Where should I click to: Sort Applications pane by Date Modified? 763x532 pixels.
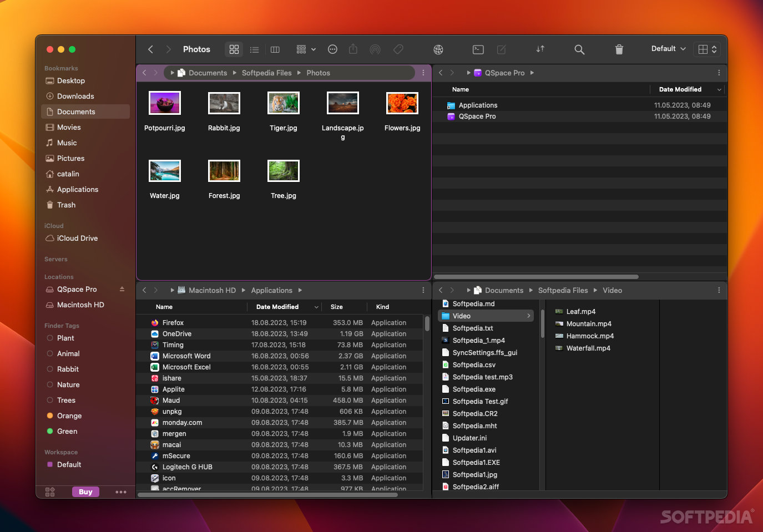pyautogui.click(x=277, y=307)
